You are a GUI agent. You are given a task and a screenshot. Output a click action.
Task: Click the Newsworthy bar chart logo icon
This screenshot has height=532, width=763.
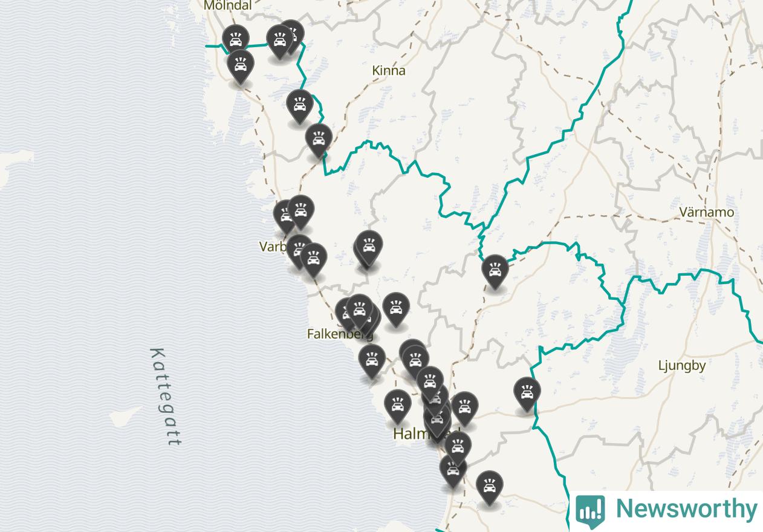589,509
